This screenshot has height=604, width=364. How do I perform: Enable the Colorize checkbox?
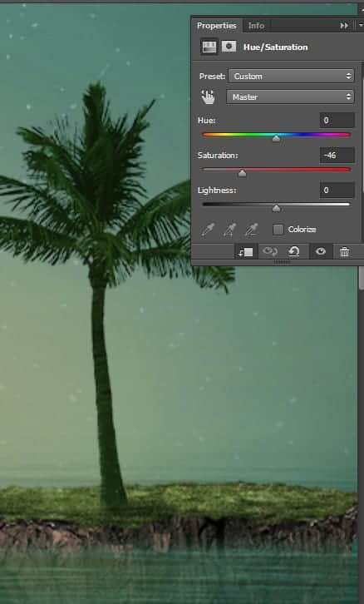(278, 230)
